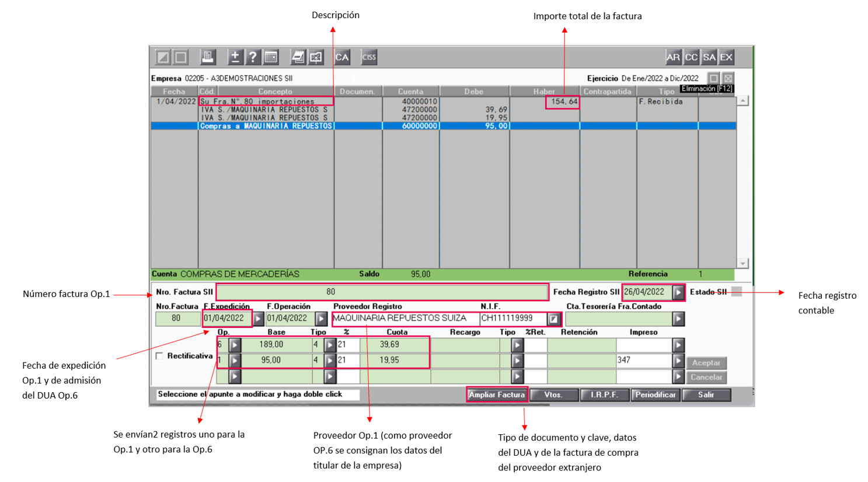Viewport: 868px width, 482px height.
Task: Open the F.Expedición date picker arrow
Action: tap(259, 319)
